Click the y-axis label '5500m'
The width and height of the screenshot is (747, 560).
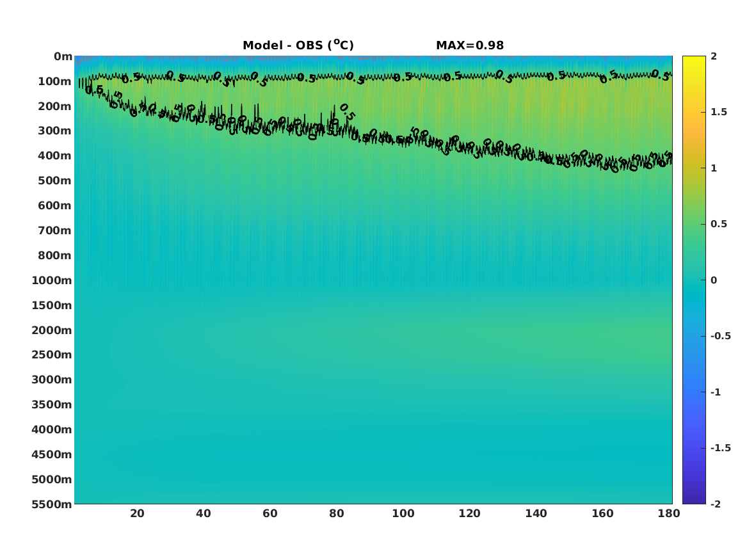tap(51, 504)
